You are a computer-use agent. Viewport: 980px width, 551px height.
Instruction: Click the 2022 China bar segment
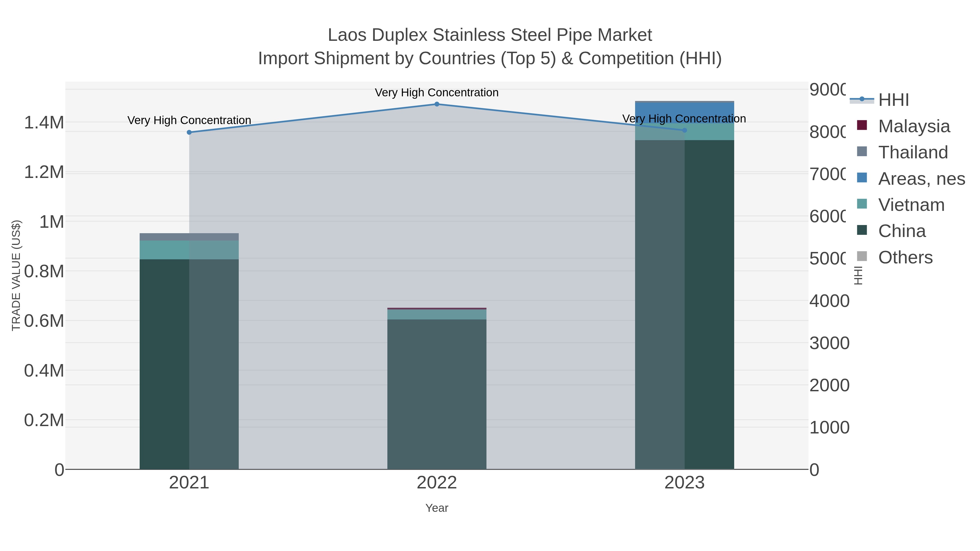coord(437,394)
